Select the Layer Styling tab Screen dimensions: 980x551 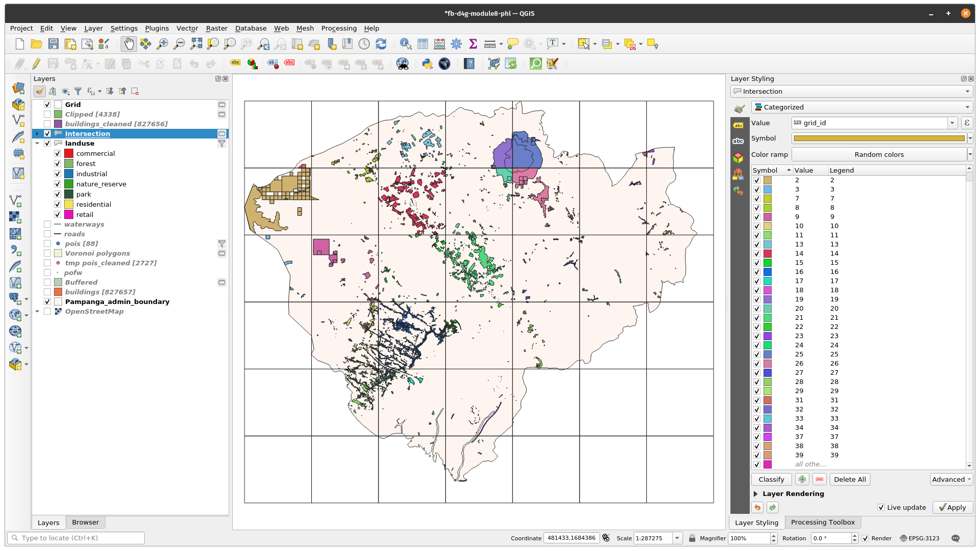coord(756,522)
